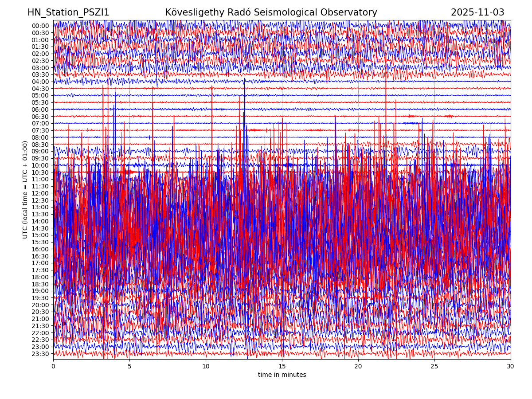Viewport: 532px width, 399px height.
Task: Click the 10 minute x-axis tick
Action: point(206,366)
